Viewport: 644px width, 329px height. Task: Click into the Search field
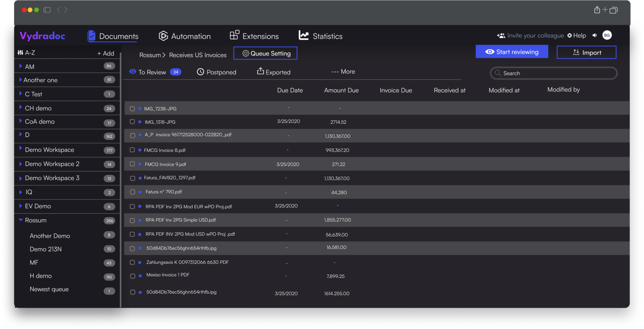point(554,73)
